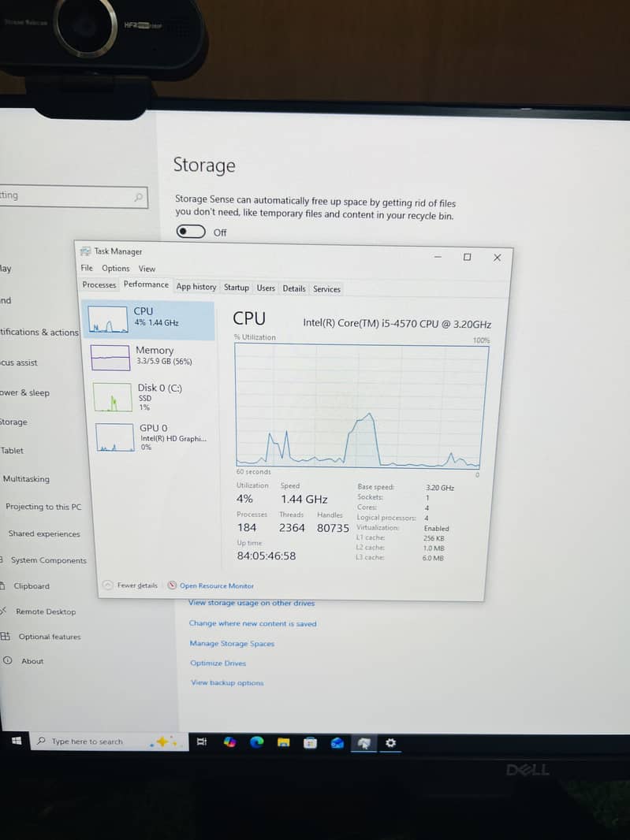Open Tablet settings page
The height and width of the screenshot is (840, 630).
(12, 451)
